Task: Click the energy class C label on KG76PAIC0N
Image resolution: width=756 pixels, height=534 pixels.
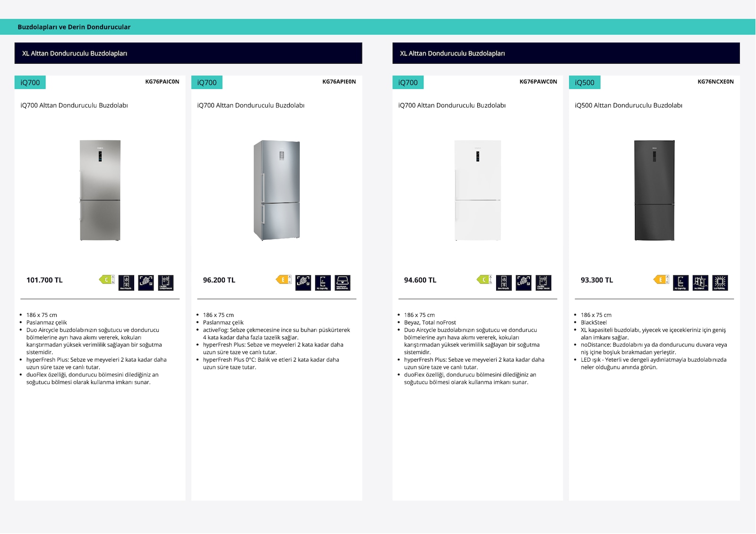Action: point(107,280)
